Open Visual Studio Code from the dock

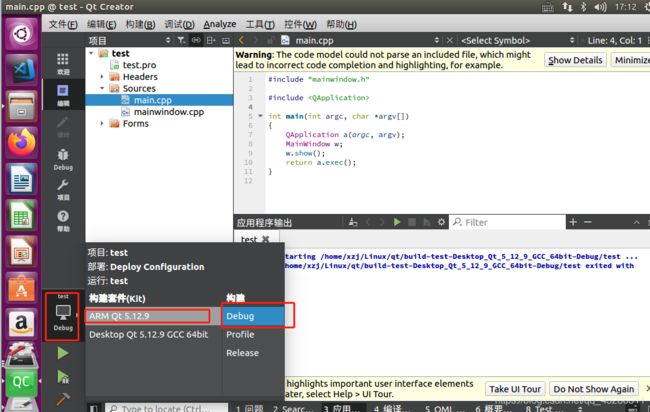click(21, 69)
